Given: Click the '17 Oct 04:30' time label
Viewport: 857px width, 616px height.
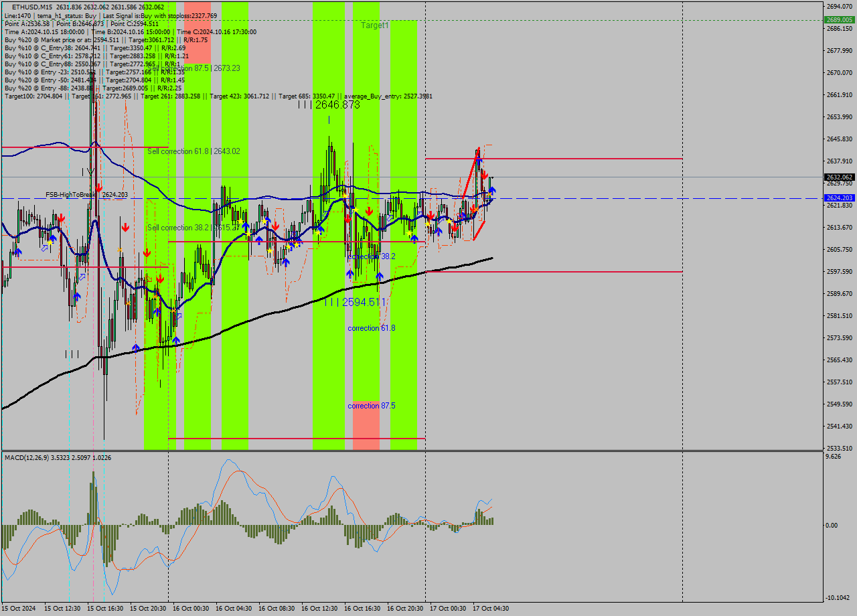Looking at the screenshot, I should point(491,609).
